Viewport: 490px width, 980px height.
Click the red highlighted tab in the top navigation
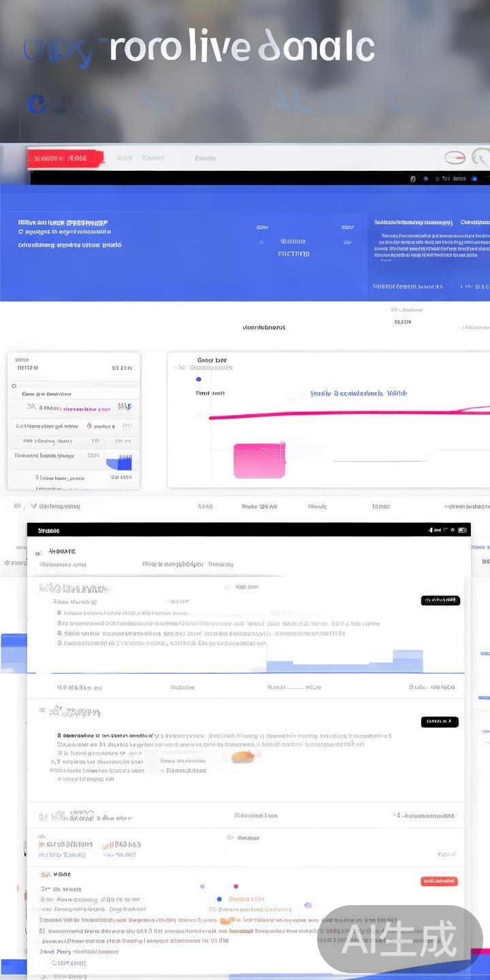click(65, 159)
